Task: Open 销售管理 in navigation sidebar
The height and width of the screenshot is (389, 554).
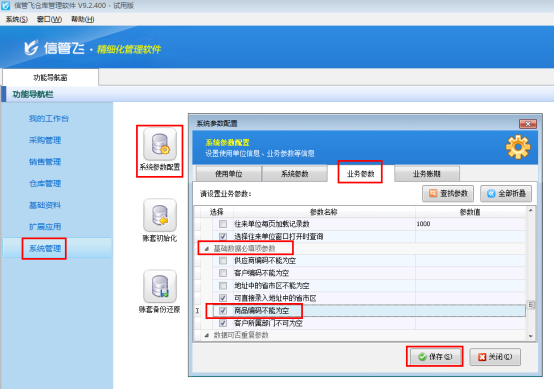Action: (45, 162)
